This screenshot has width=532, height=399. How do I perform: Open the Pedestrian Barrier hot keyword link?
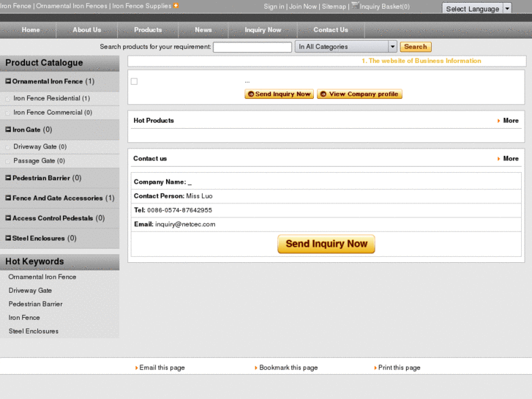pyautogui.click(x=35, y=304)
